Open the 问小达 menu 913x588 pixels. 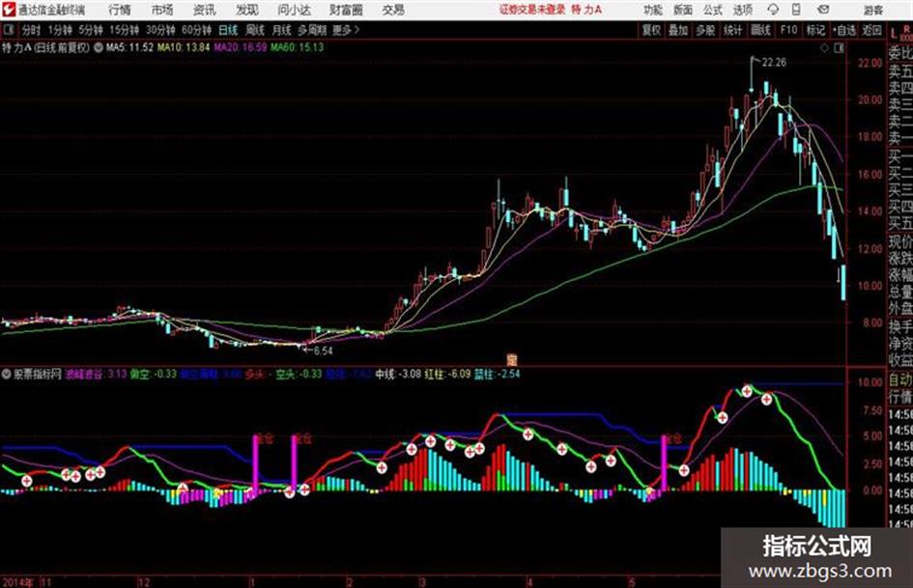click(x=294, y=10)
